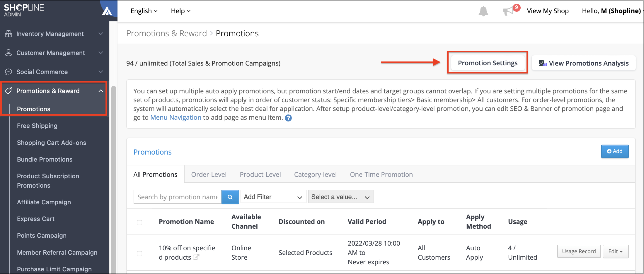The height and width of the screenshot is (274, 644).
Task: Open the Select a value dropdown
Action: pos(341,197)
